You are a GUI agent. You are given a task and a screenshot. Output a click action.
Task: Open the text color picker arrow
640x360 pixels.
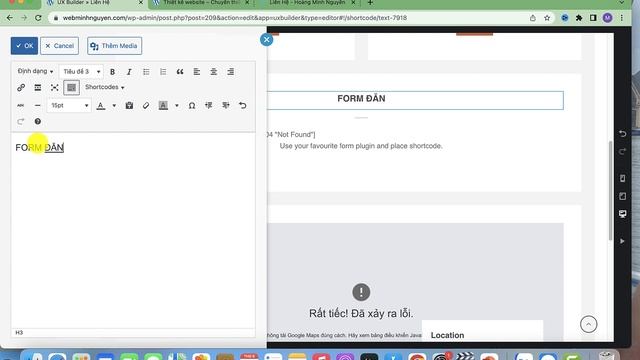(114, 105)
